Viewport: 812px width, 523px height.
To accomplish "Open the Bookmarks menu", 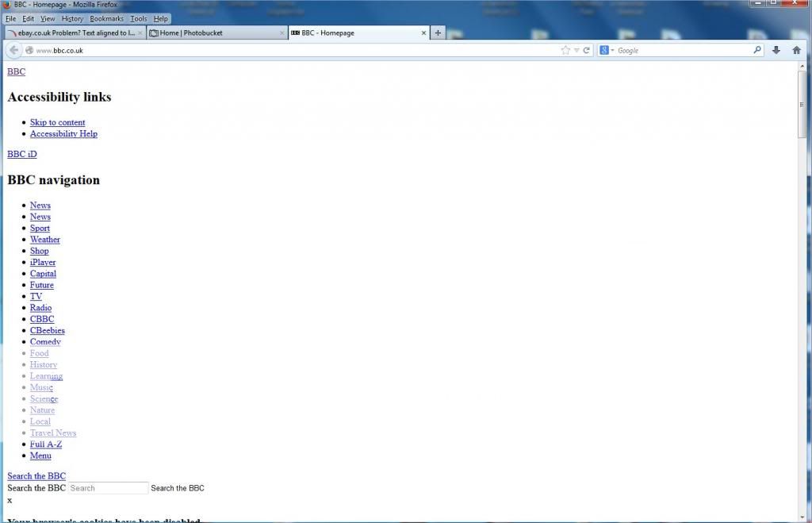I will pyautogui.click(x=106, y=18).
